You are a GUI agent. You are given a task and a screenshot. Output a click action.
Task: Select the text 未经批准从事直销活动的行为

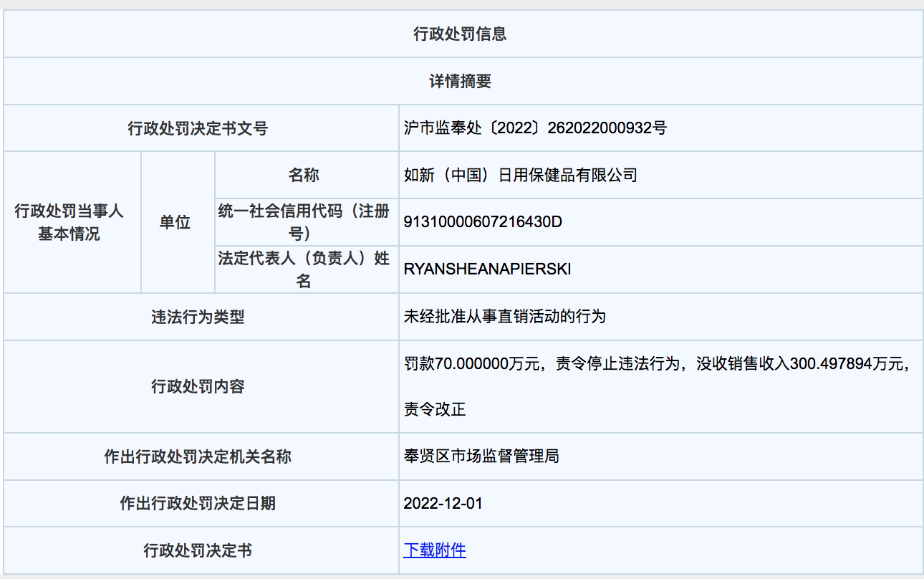coord(505,316)
